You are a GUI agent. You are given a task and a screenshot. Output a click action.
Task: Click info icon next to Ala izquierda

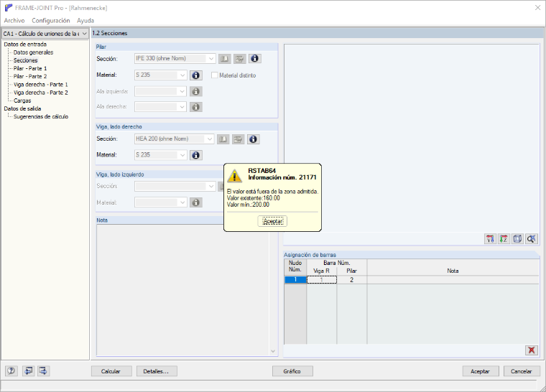pyautogui.click(x=195, y=92)
